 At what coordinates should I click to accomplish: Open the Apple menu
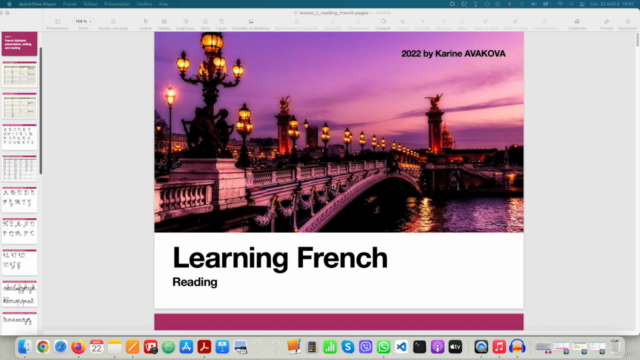pyautogui.click(x=9, y=4)
